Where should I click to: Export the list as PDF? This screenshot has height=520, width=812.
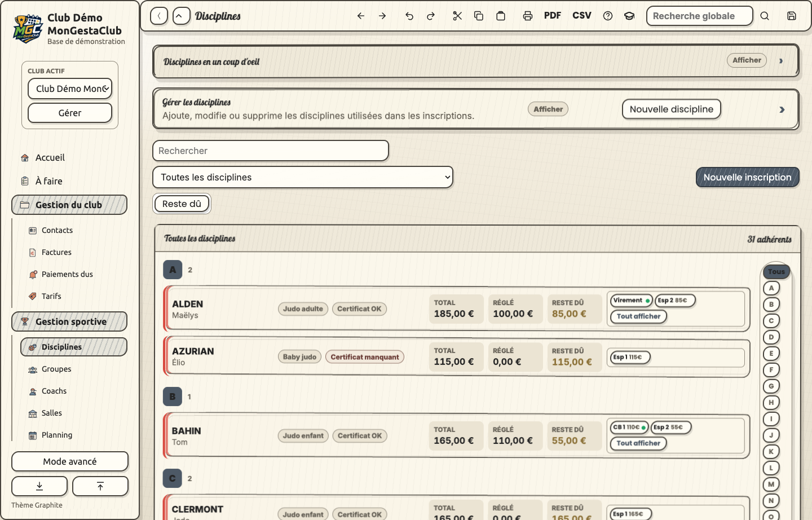point(553,16)
